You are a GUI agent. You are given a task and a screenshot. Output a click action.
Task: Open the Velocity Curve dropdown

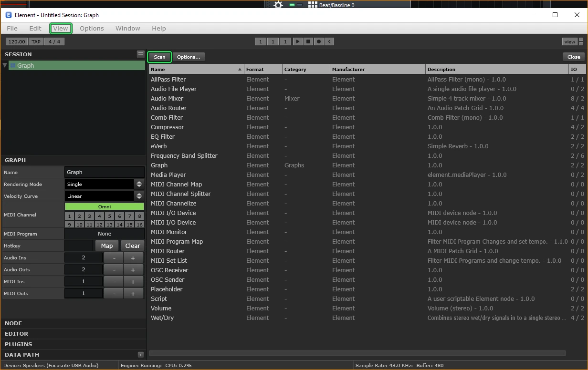pos(105,196)
